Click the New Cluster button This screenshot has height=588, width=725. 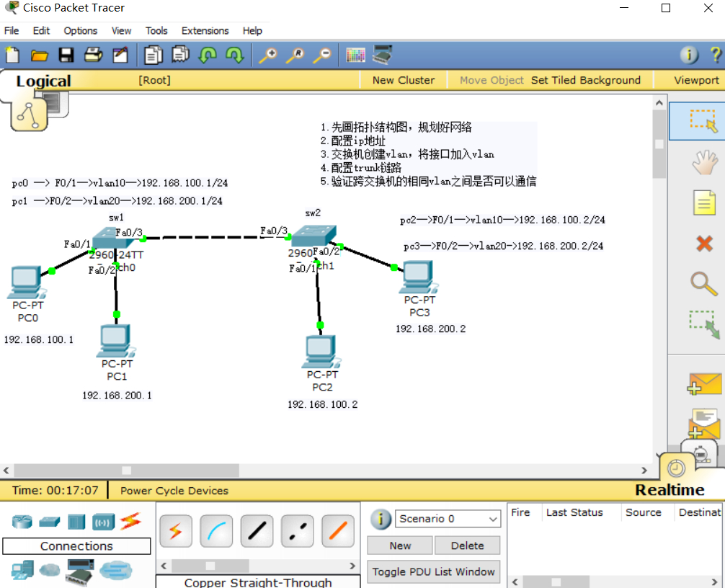403,80
